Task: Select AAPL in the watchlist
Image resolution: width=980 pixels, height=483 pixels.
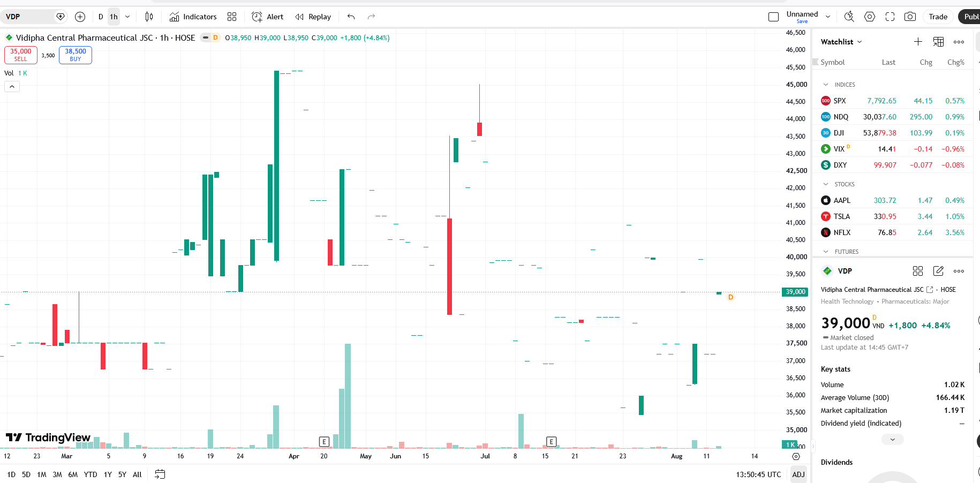Action: click(892, 200)
